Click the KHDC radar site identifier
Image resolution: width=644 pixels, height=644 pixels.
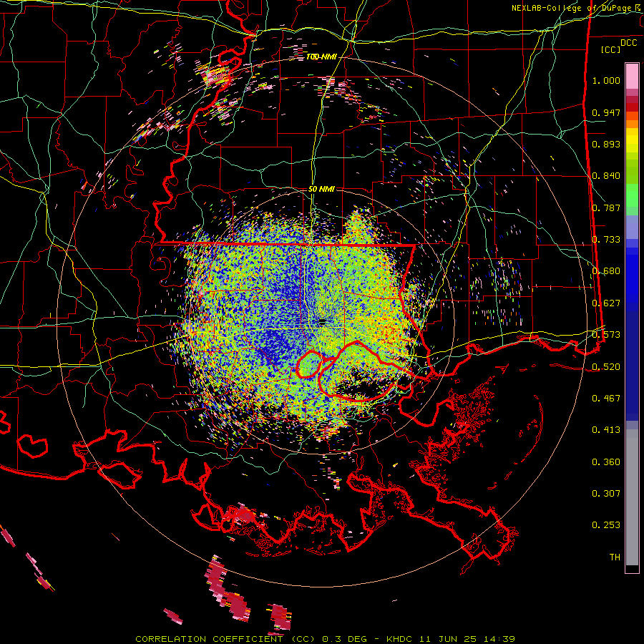(401, 639)
